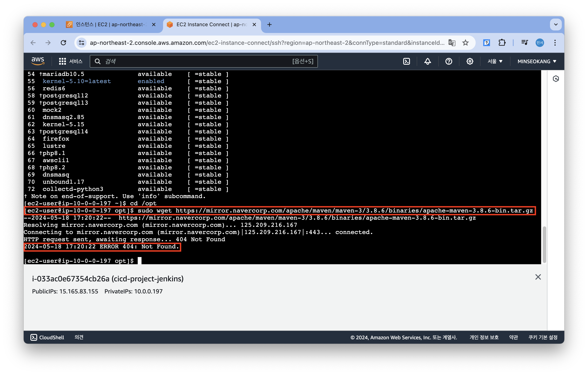Open the Chrome extensions puzzle icon
588x375 pixels.
[502, 43]
